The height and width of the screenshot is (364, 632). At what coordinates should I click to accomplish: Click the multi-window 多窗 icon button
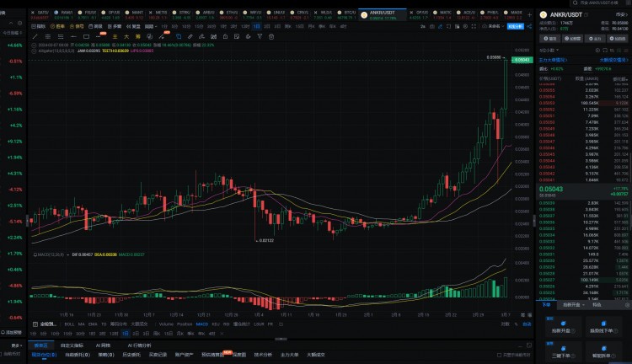(x=115, y=26)
